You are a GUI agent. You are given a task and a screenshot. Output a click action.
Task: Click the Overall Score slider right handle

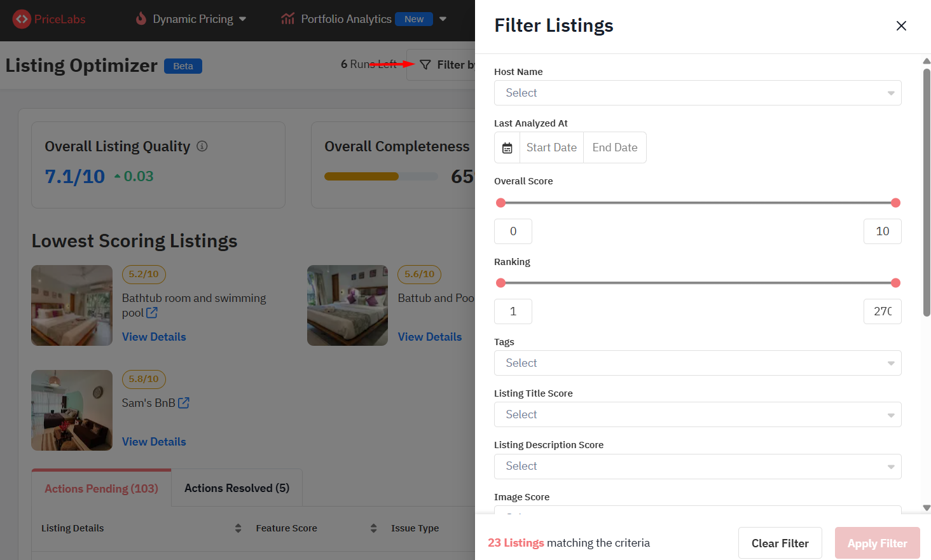(895, 203)
